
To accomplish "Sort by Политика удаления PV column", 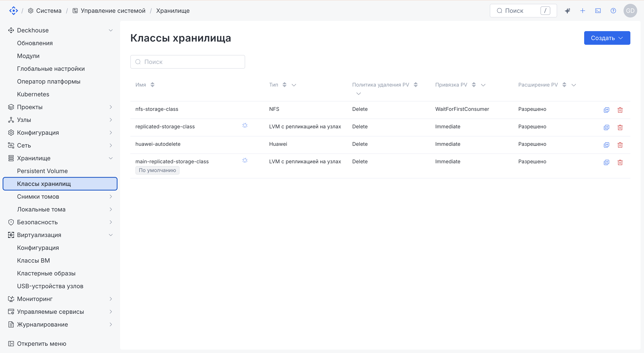I will [x=416, y=85].
